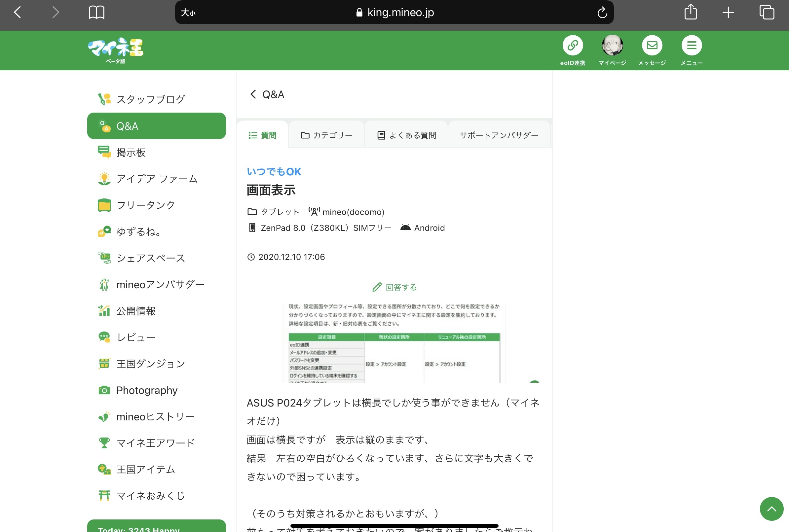Open スタッフブログ in the sidebar
This screenshot has height=532, width=789.
[151, 99]
